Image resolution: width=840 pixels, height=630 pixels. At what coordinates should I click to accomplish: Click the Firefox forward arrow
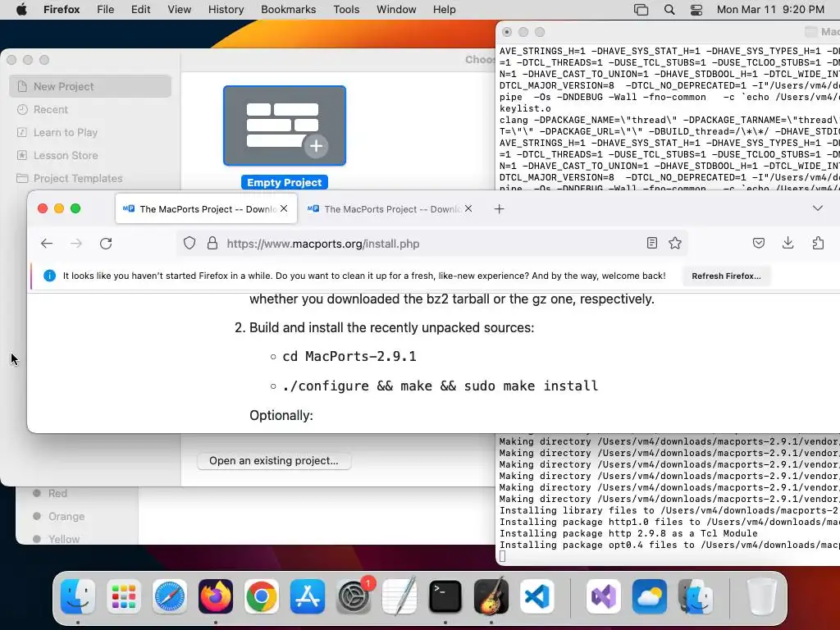point(76,244)
